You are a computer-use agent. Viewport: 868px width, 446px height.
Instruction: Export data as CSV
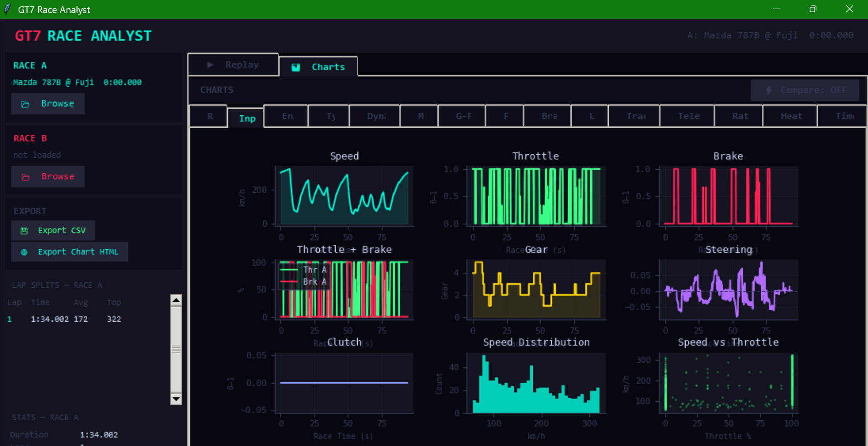(53, 231)
